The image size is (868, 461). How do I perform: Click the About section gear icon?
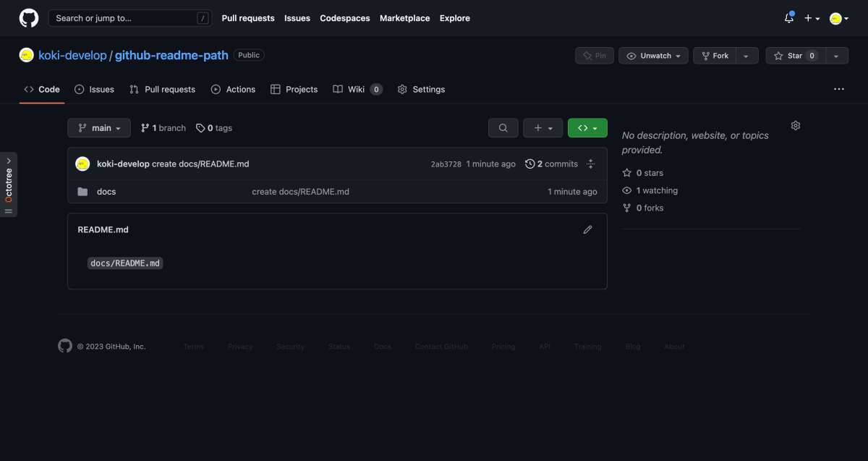pos(796,125)
